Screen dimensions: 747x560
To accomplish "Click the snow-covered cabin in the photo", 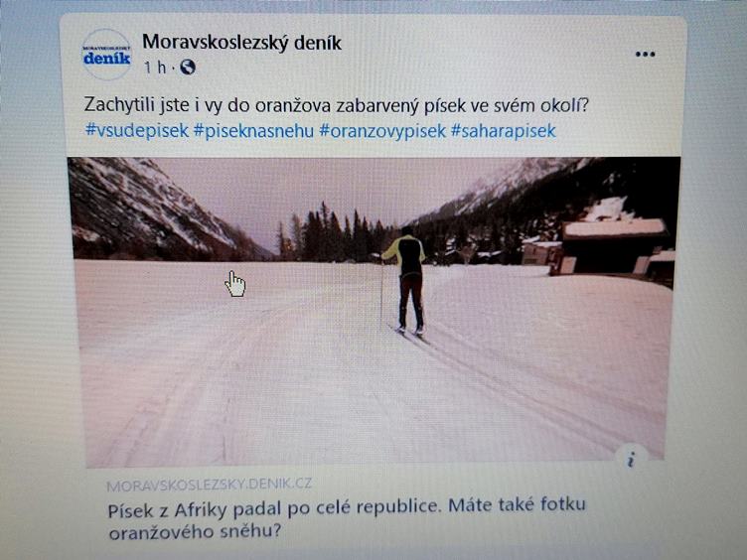I will coord(611,245).
